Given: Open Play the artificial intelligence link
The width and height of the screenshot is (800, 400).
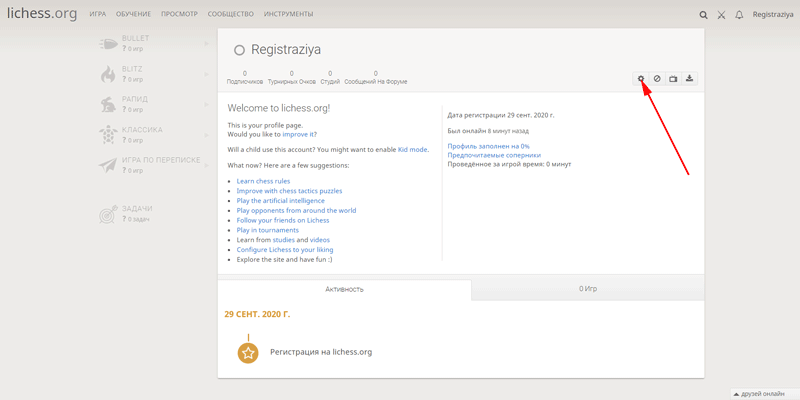Looking at the screenshot, I should 281,201.
